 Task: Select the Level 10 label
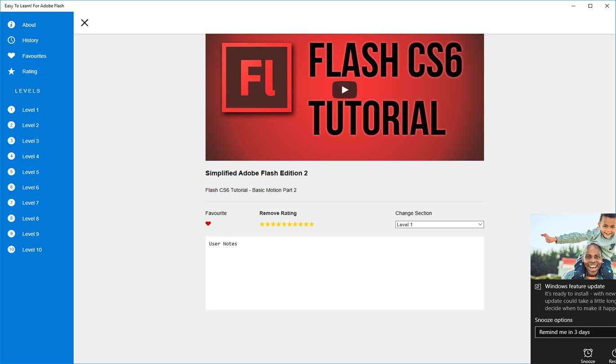click(32, 250)
